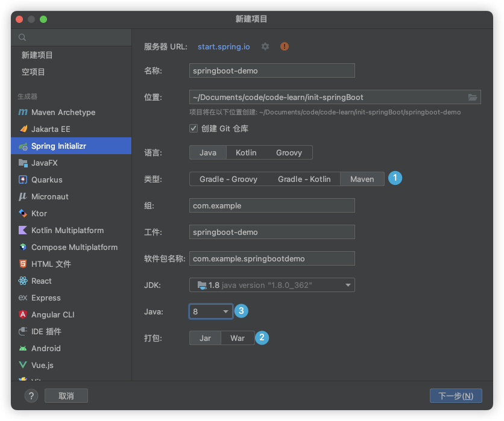Click the Next (N) button

point(456,396)
